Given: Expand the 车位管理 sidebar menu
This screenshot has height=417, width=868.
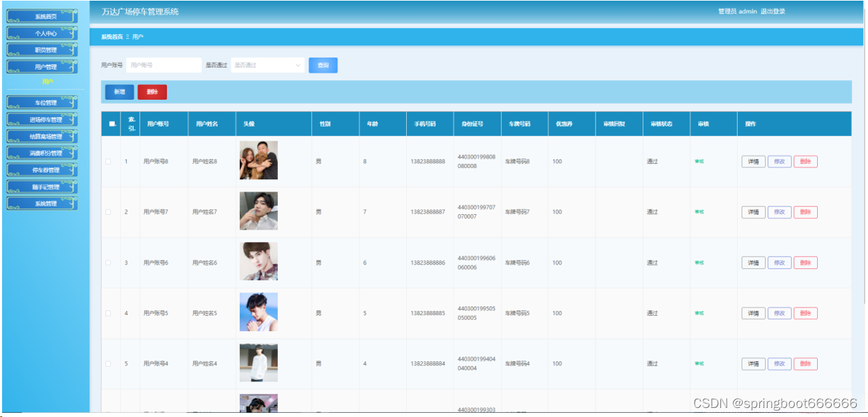Looking at the screenshot, I should [x=42, y=103].
